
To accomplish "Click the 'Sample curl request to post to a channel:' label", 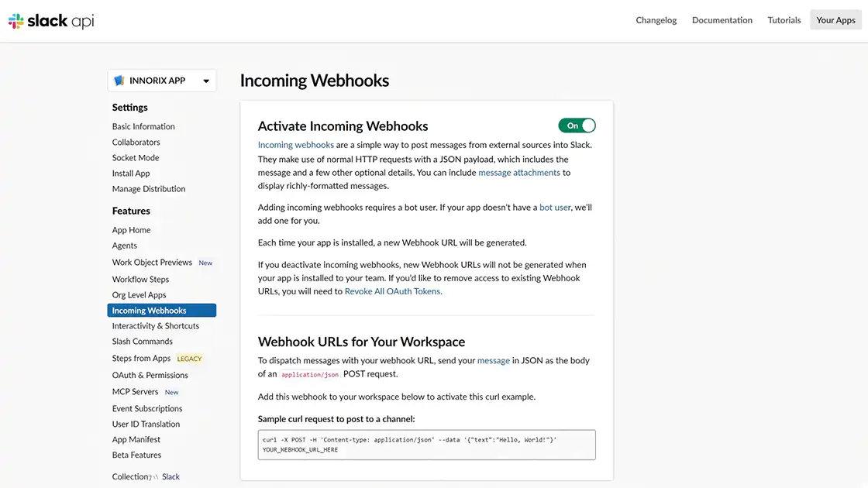I will tap(336, 419).
